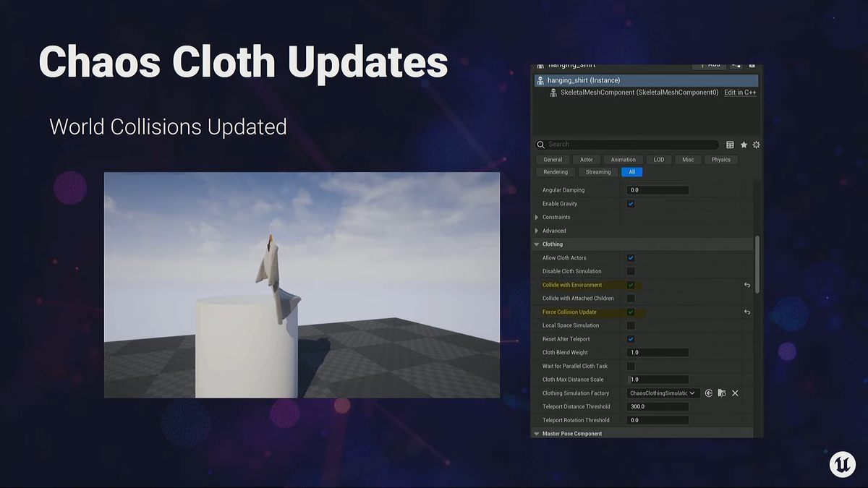Edit Teleport Distance Threshold value

[x=658, y=407]
